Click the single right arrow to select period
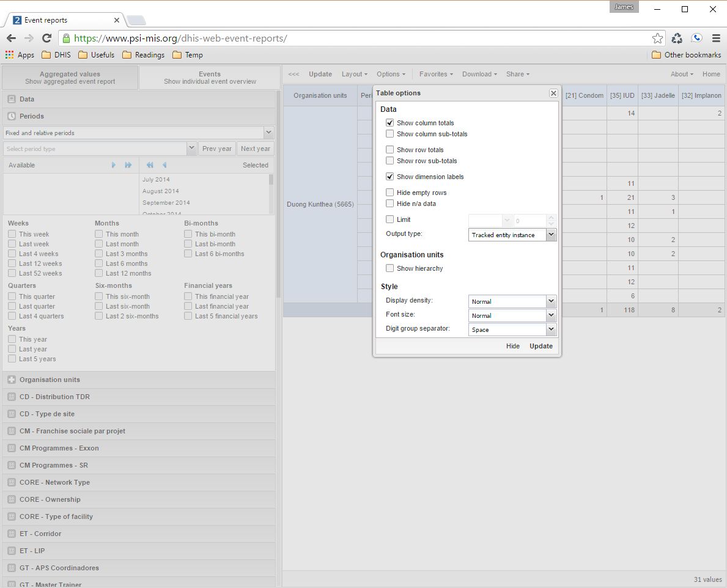The height and width of the screenshot is (588, 727). [x=114, y=165]
